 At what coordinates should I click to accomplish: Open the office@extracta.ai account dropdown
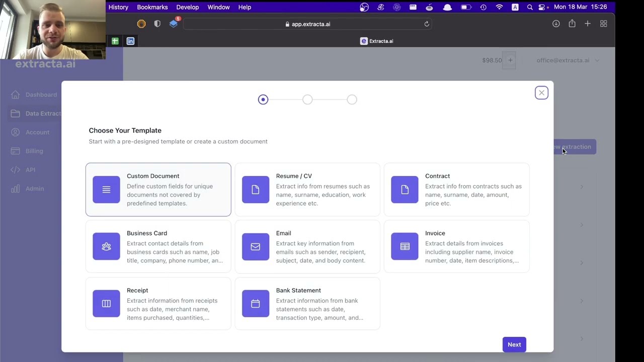pos(568,60)
